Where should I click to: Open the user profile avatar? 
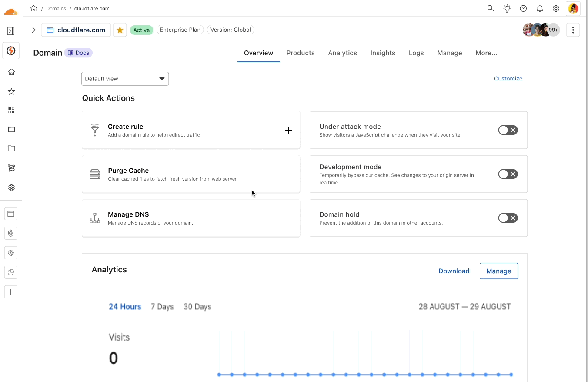click(573, 8)
